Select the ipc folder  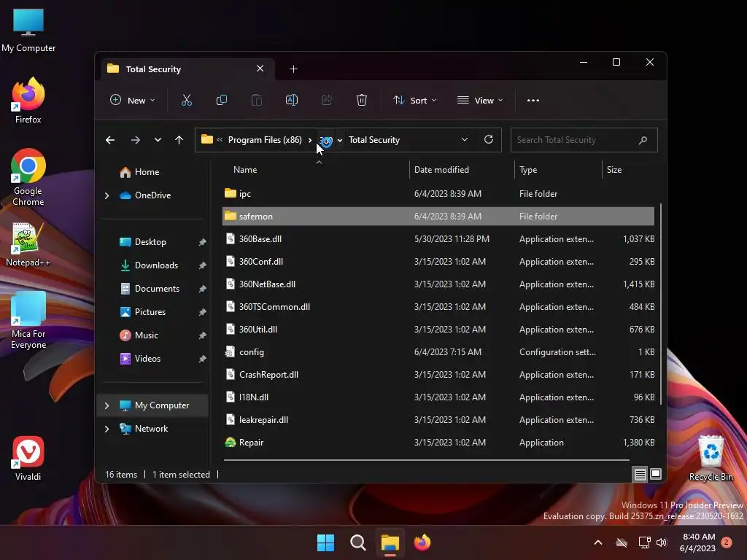[438, 194]
